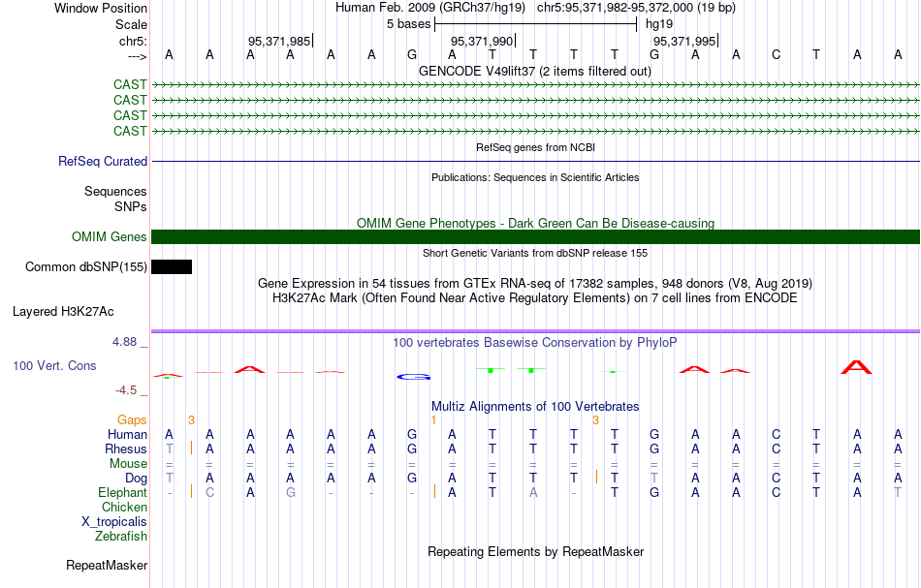Viewport: 921px width, 588px height.
Task: Select the Human alignment row label
Action: (x=127, y=434)
